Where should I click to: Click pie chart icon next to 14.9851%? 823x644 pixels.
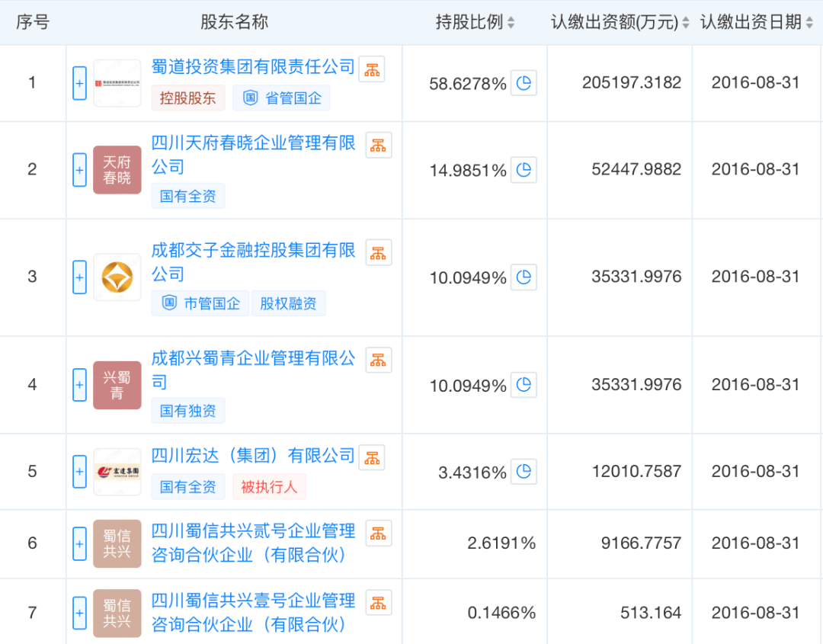(523, 170)
